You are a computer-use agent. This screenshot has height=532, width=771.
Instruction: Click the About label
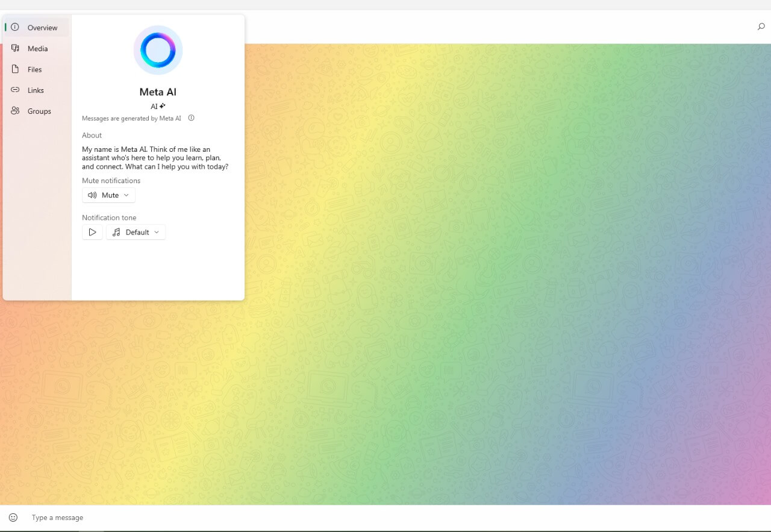pos(92,136)
